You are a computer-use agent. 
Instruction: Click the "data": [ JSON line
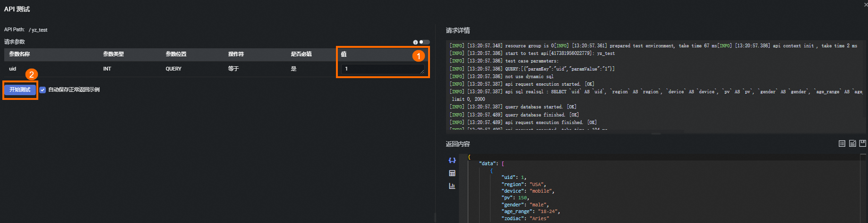491,163
